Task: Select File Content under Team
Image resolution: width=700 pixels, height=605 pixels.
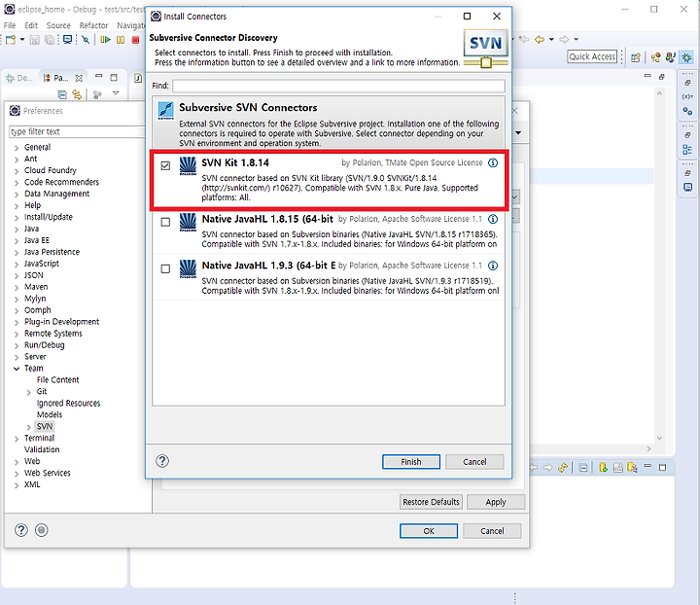Action: point(57,380)
